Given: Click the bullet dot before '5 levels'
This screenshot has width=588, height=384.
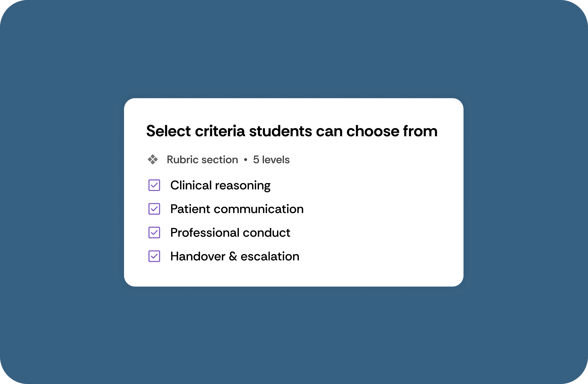Looking at the screenshot, I should [245, 160].
